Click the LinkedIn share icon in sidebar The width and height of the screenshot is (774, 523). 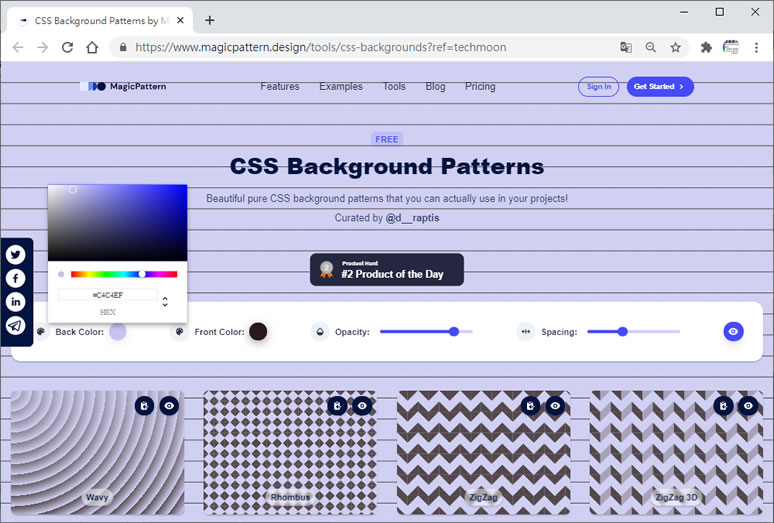coord(16,302)
